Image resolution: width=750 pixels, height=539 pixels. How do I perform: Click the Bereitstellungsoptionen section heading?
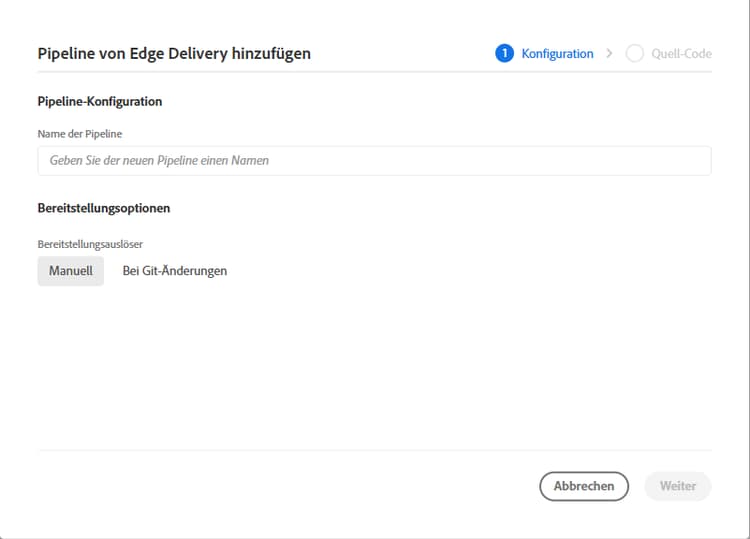tap(103, 209)
